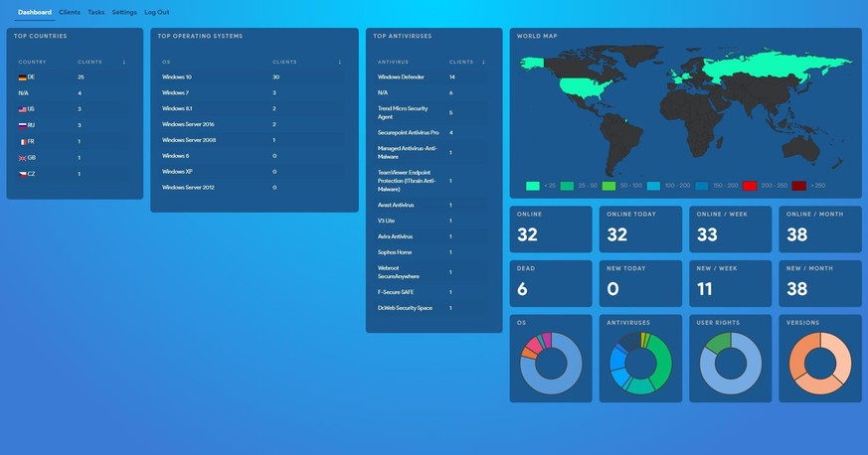Viewport: 868px width, 455px height.
Task: Click the Russian flag icon for RU
Action: tap(22, 125)
